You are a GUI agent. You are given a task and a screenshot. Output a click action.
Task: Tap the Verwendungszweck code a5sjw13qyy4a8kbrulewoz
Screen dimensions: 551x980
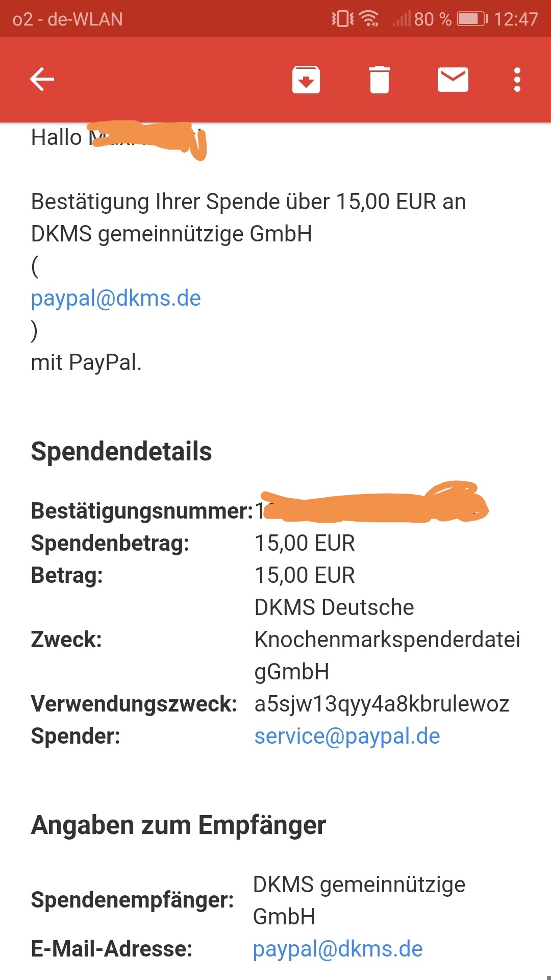[382, 704]
